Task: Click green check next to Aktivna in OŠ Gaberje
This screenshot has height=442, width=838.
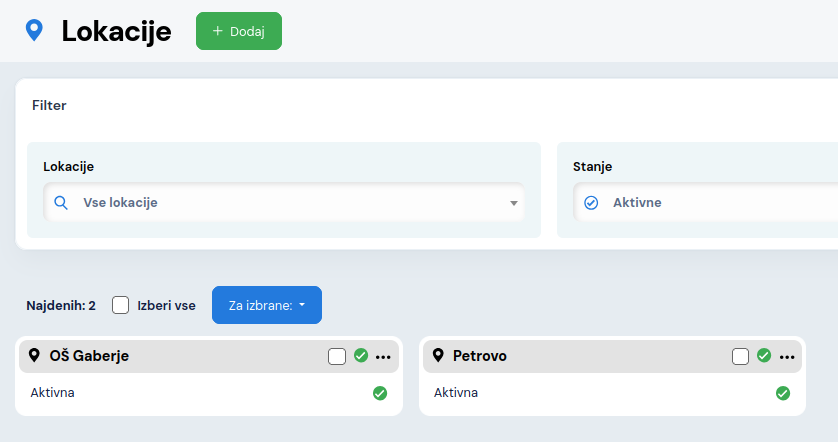Action: tap(380, 393)
